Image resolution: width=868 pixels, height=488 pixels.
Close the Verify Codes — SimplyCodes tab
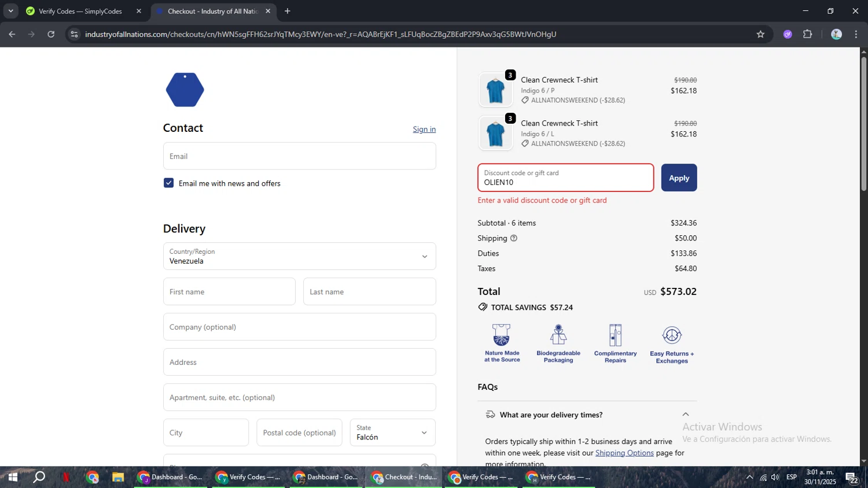(x=138, y=11)
